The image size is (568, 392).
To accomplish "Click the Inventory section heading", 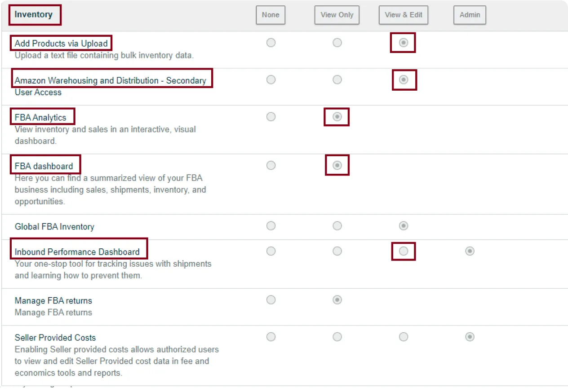I will 33,14.
